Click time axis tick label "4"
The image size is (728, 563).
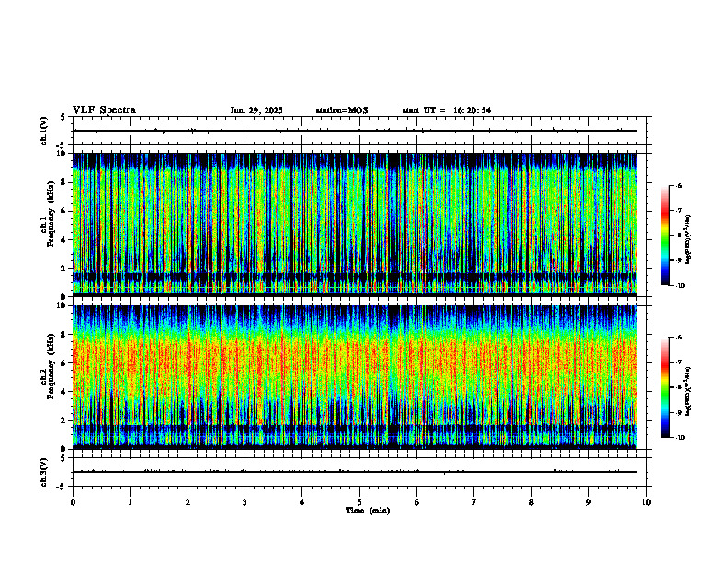[x=302, y=502]
